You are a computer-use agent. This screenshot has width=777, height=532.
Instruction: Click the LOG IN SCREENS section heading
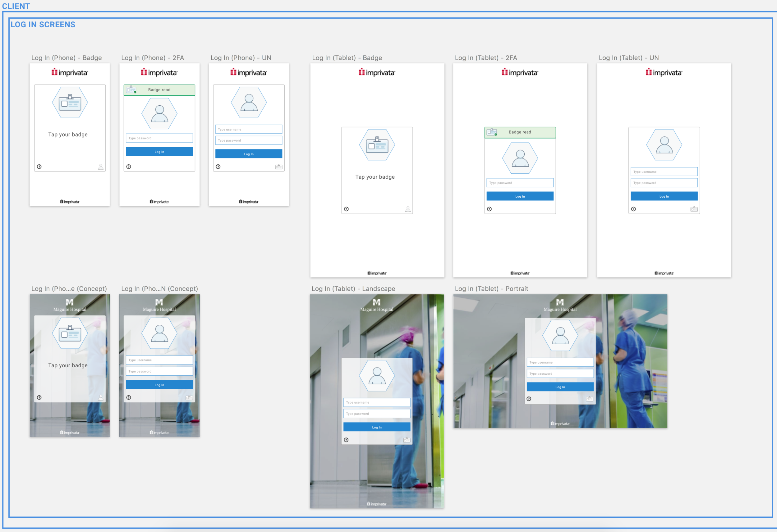[x=43, y=24]
